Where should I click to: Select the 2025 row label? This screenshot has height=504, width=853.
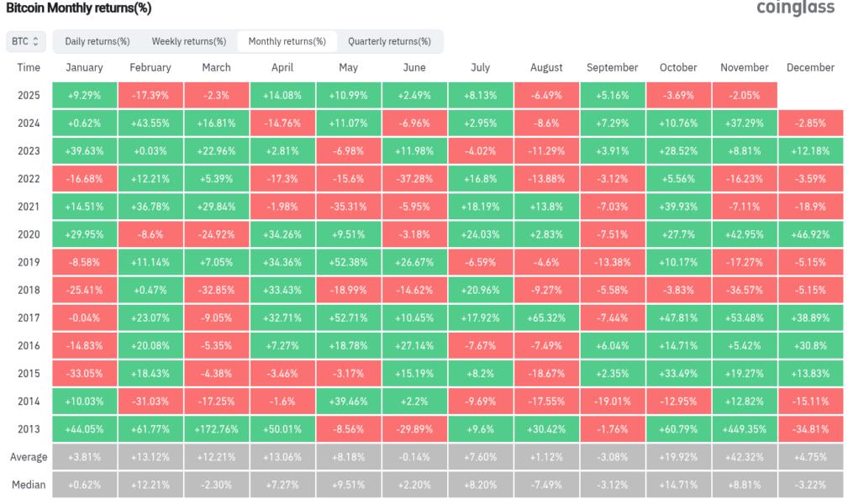pos(29,95)
